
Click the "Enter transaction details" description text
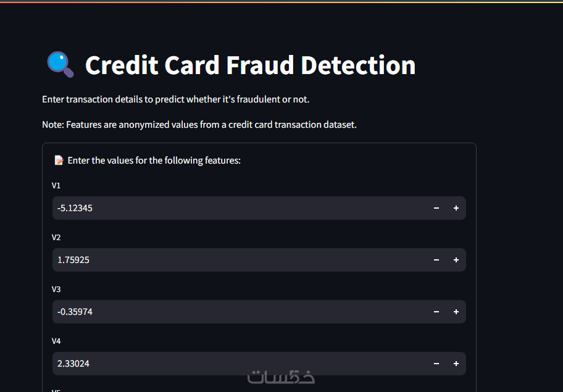coord(175,99)
